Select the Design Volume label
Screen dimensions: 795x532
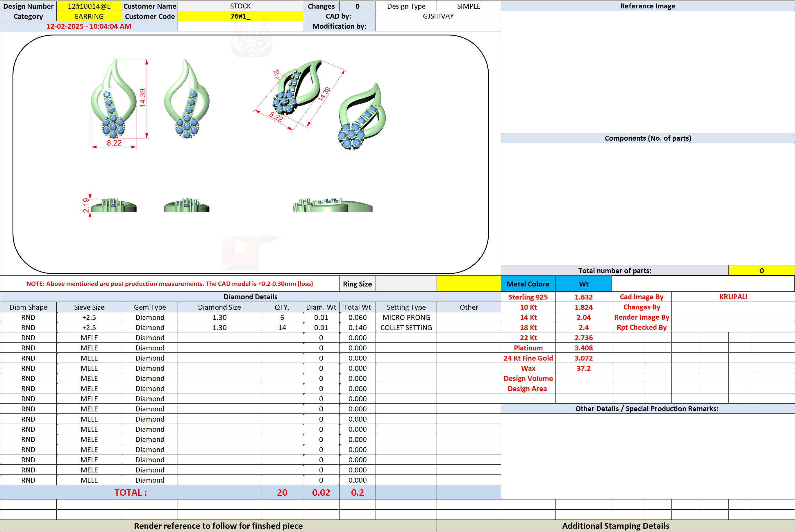(x=528, y=378)
